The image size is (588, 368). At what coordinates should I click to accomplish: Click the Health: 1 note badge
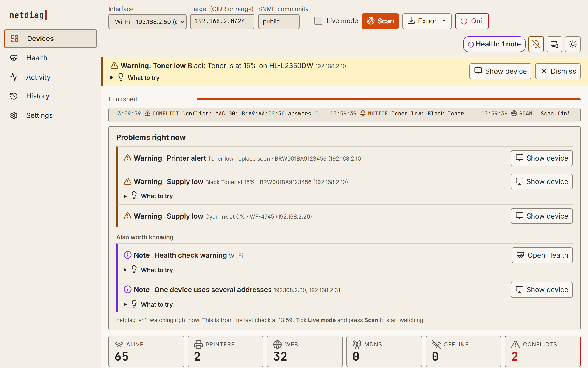pyautogui.click(x=494, y=44)
